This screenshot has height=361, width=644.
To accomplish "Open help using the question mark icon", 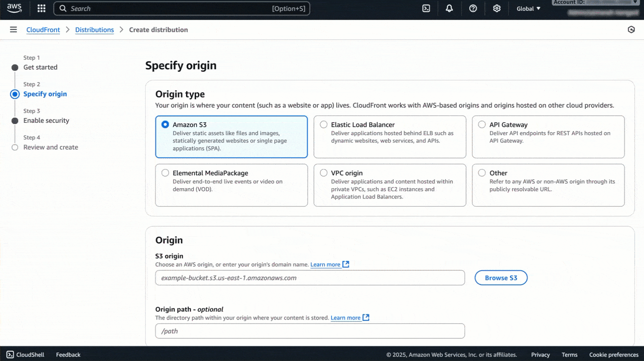I will tap(473, 8).
